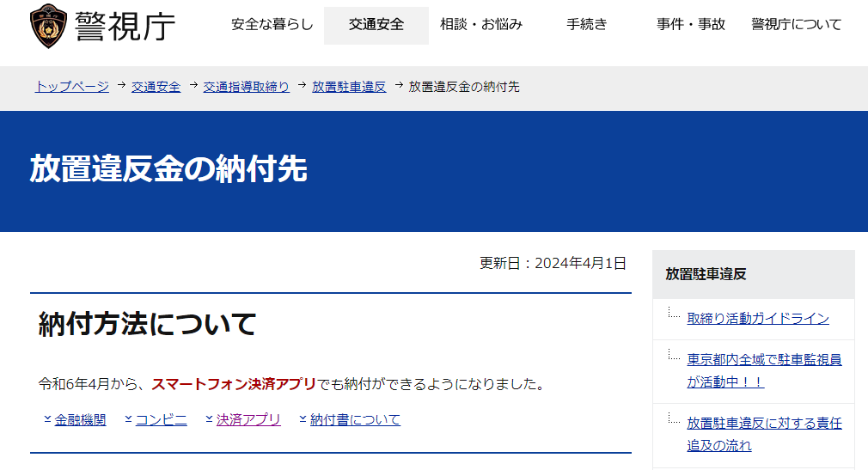Navigate to 交通指導取締り breadcrumb
Screen dimensions: 868x470
246,87
